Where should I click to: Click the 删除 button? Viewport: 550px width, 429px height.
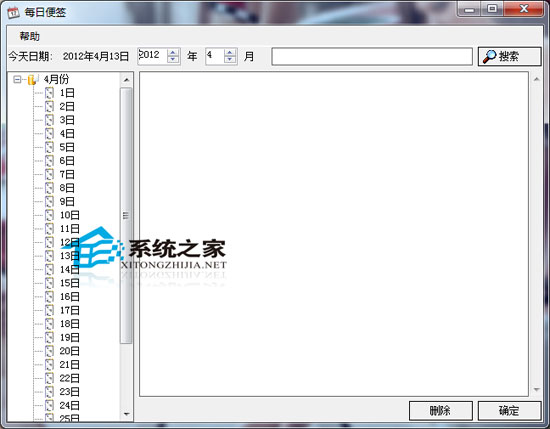(x=441, y=410)
